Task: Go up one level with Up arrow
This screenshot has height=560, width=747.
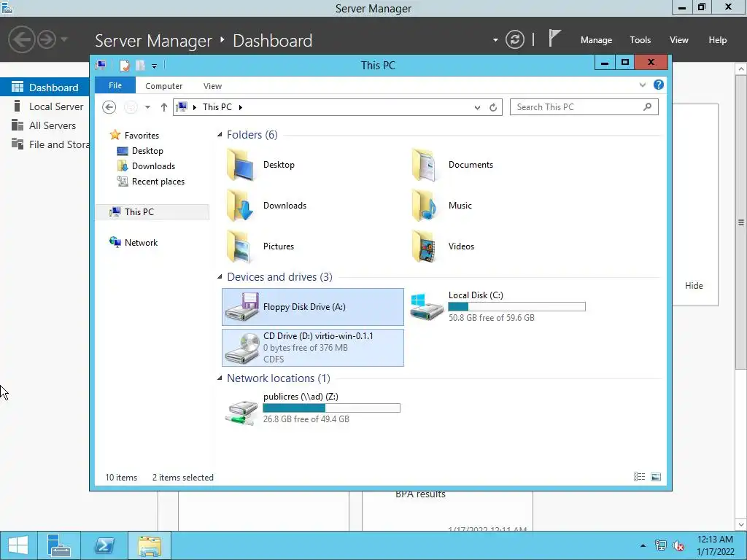Action: pyautogui.click(x=164, y=107)
